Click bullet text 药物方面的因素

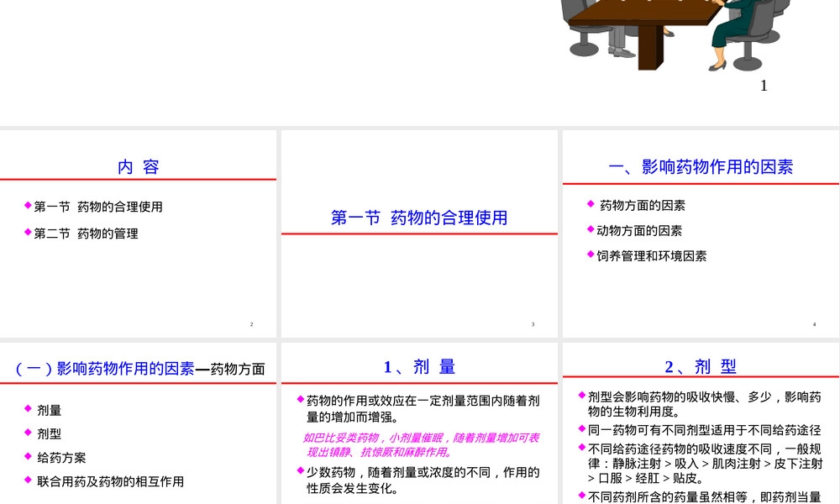click(643, 205)
